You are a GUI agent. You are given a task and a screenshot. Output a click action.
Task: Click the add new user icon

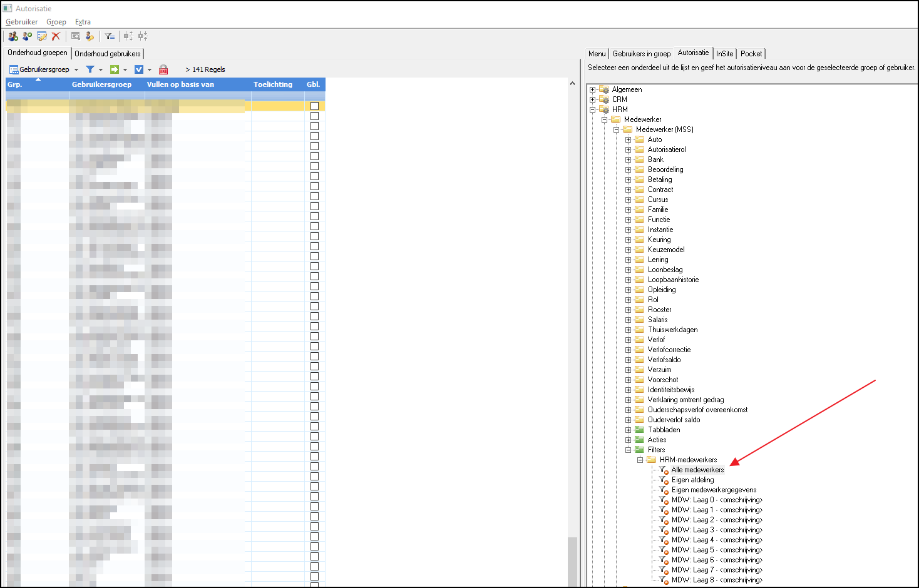[27, 36]
